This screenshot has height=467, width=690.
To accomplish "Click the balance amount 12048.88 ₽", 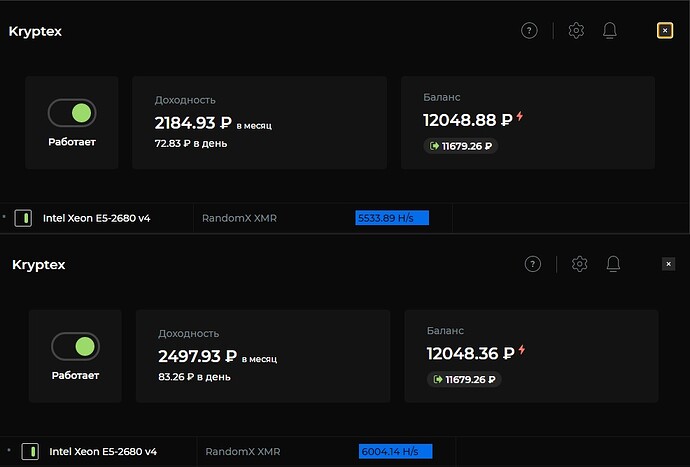I will (x=468, y=120).
